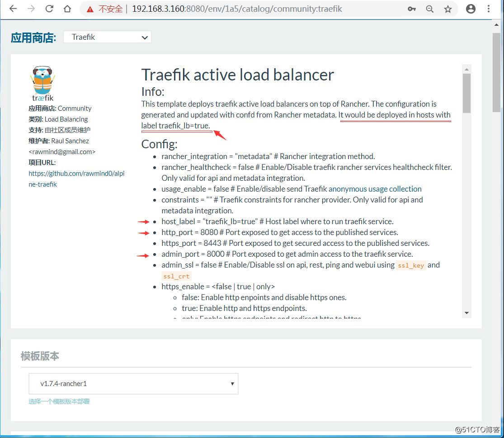The image size is (504, 438).
Task: Open the browser three-dot menu
Action: [489, 9]
